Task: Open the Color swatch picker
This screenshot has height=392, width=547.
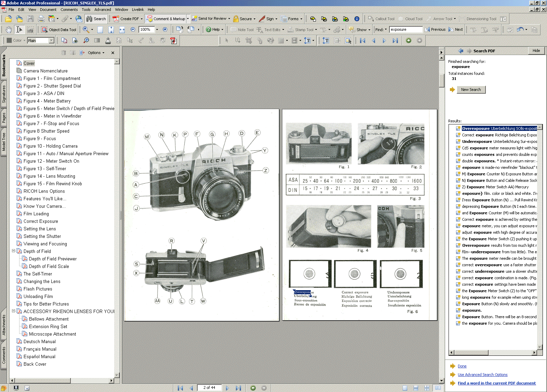Action: coord(16,41)
